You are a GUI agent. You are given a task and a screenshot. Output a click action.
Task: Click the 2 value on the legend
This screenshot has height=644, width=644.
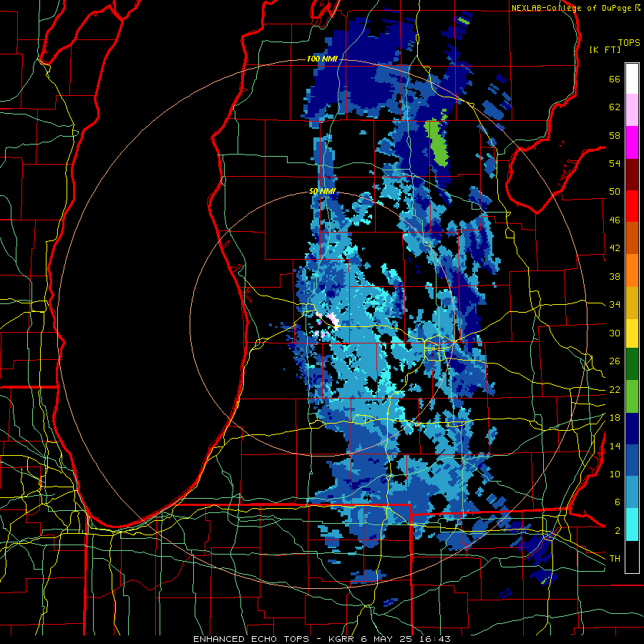pos(617,531)
